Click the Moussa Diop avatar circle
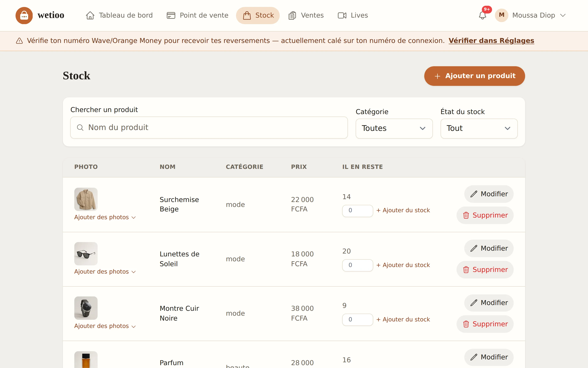 click(x=501, y=15)
